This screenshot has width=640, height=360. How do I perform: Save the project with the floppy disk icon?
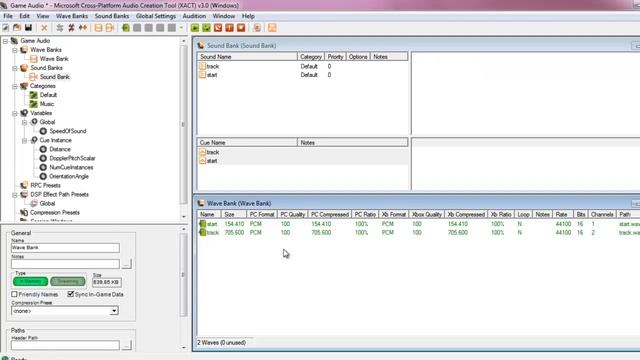(28, 28)
